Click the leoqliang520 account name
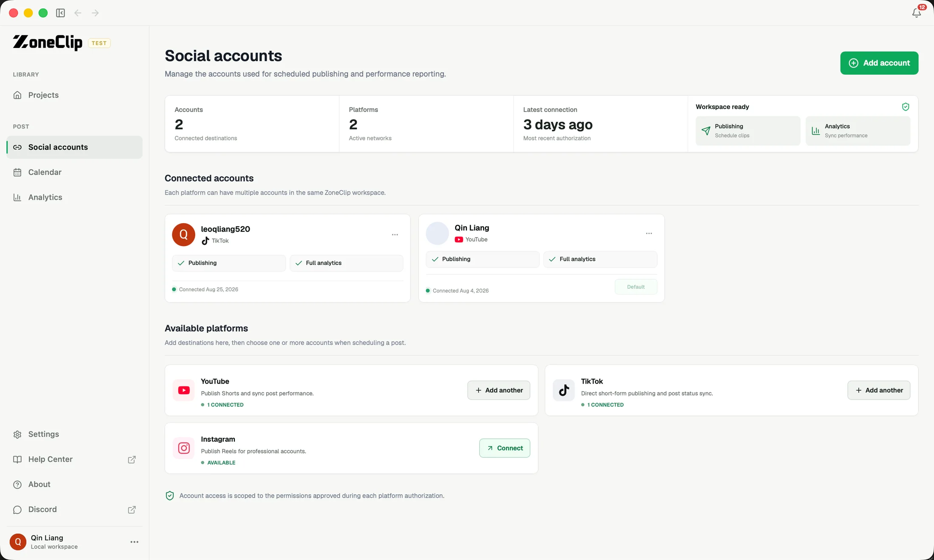The width and height of the screenshot is (934, 560). point(225,229)
